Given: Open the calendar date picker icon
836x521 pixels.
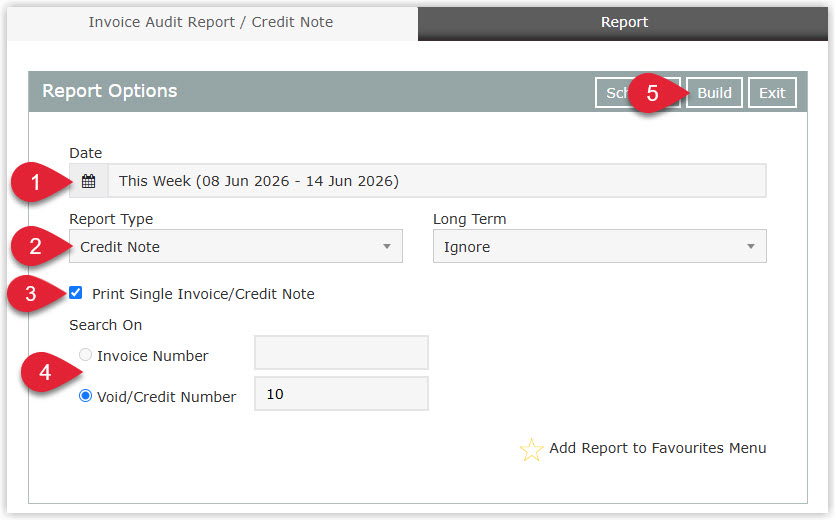Looking at the screenshot, I should 89,181.
